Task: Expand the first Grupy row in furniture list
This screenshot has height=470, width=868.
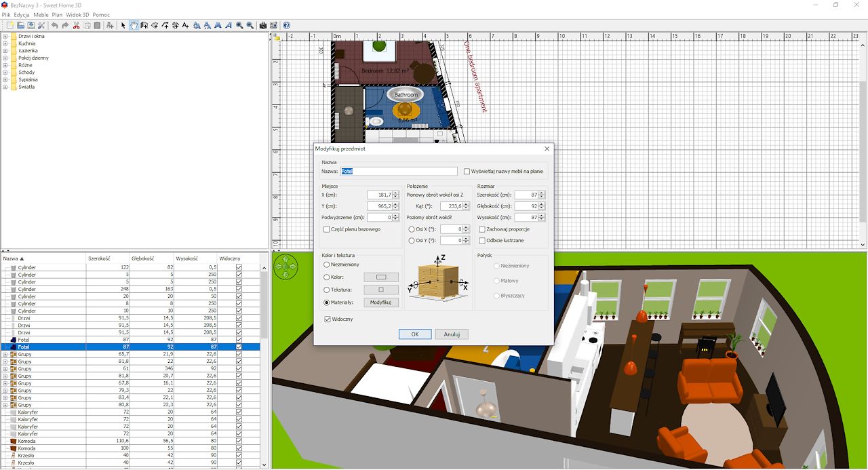Action: 5,354
